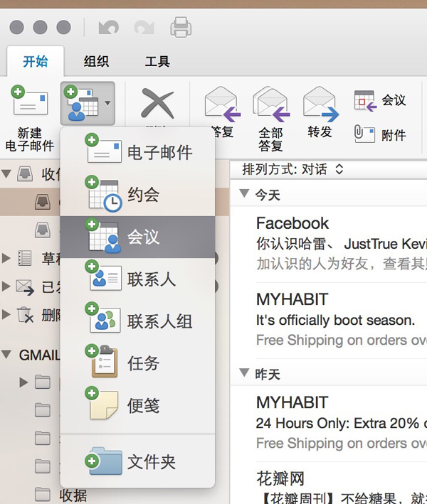Image resolution: width=427 pixels, height=504 pixels.
Task: Click the inbox tray icon at top
Action: (x=25, y=174)
